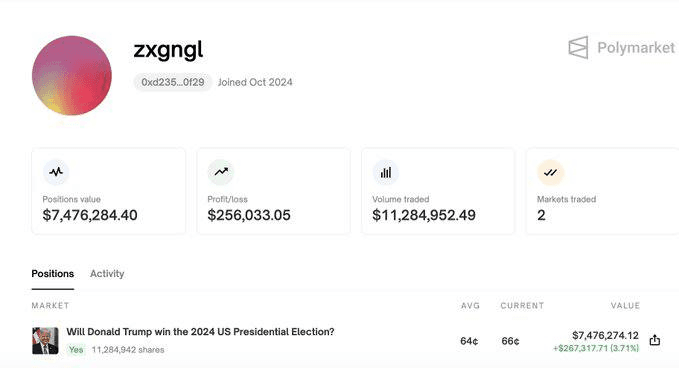
Task: Click the MARKET column header
Action: [x=50, y=306]
